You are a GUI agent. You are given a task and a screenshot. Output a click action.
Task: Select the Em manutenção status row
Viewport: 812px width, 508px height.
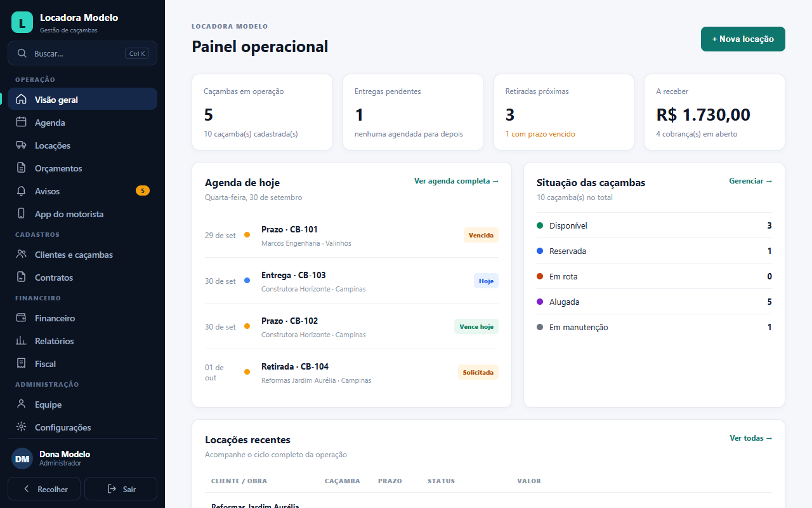click(654, 327)
